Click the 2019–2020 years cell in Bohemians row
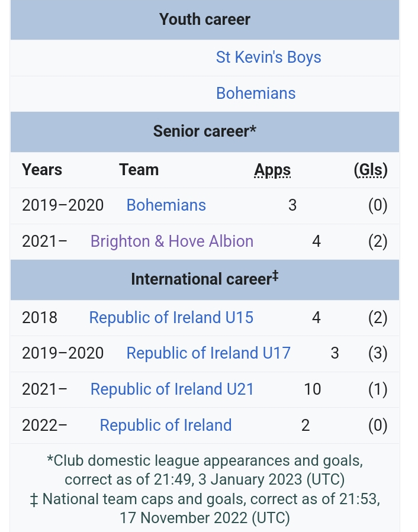 tap(63, 205)
